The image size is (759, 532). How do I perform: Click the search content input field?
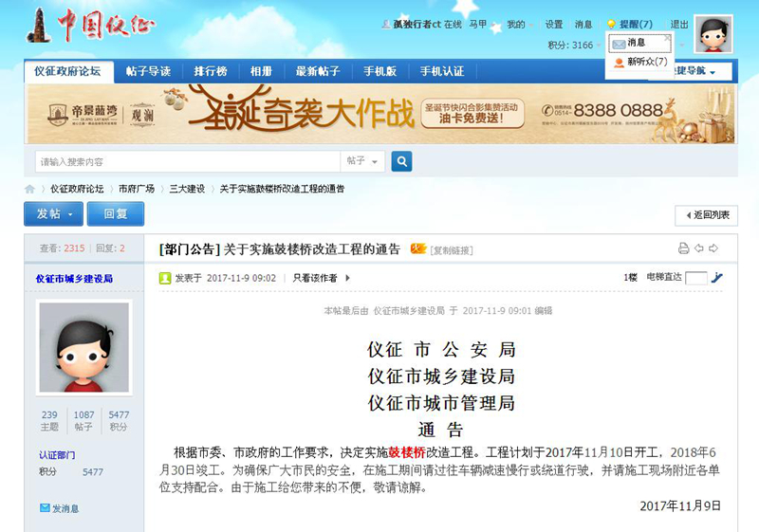coord(188,161)
